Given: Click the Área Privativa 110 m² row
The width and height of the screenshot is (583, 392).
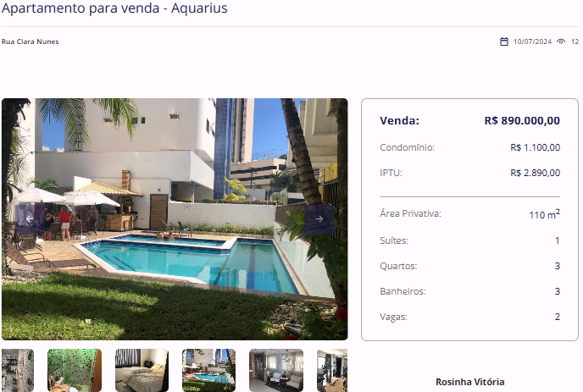Looking at the screenshot, I should pos(469,213).
